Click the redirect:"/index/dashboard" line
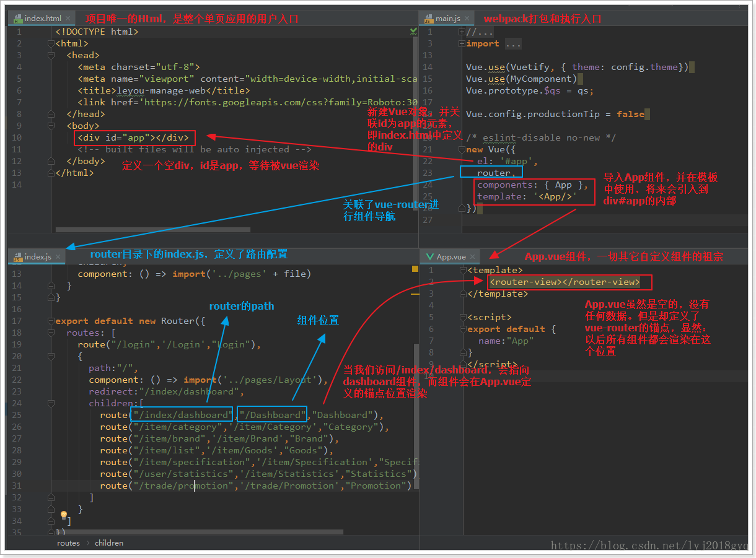Screen dimensions: 756x558 pos(166,391)
